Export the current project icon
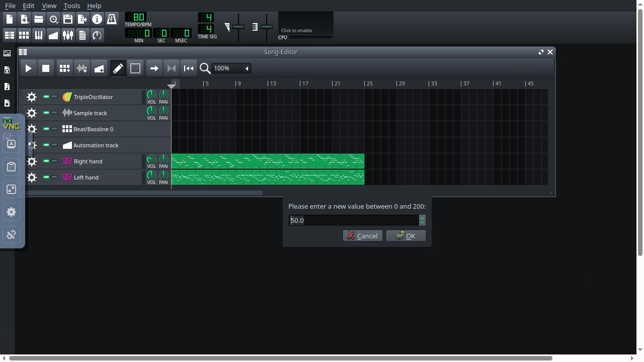Screen dimensions: 644x362 pos(83,19)
